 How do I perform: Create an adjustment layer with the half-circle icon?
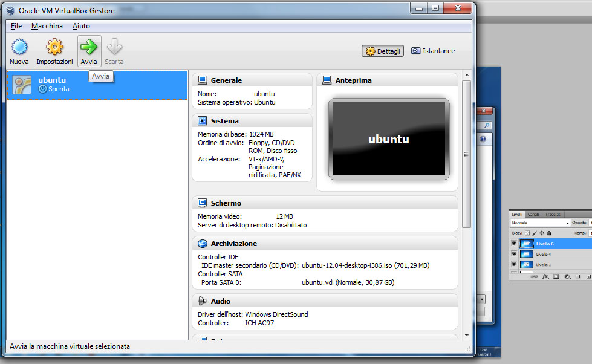coord(567,276)
